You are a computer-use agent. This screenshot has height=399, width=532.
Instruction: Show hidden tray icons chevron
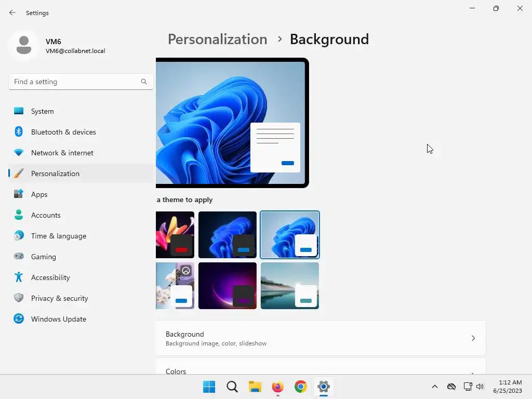click(x=435, y=387)
